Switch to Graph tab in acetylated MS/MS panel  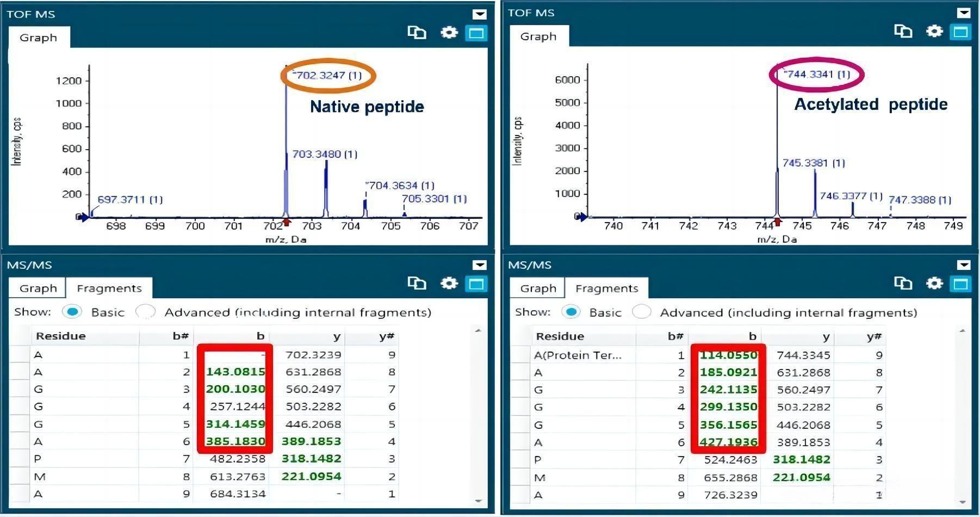pyautogui.click(x=538, y=288)
